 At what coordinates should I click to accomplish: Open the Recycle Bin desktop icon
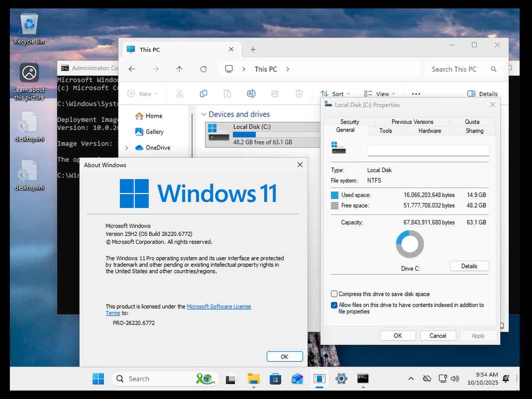(29, 29)
